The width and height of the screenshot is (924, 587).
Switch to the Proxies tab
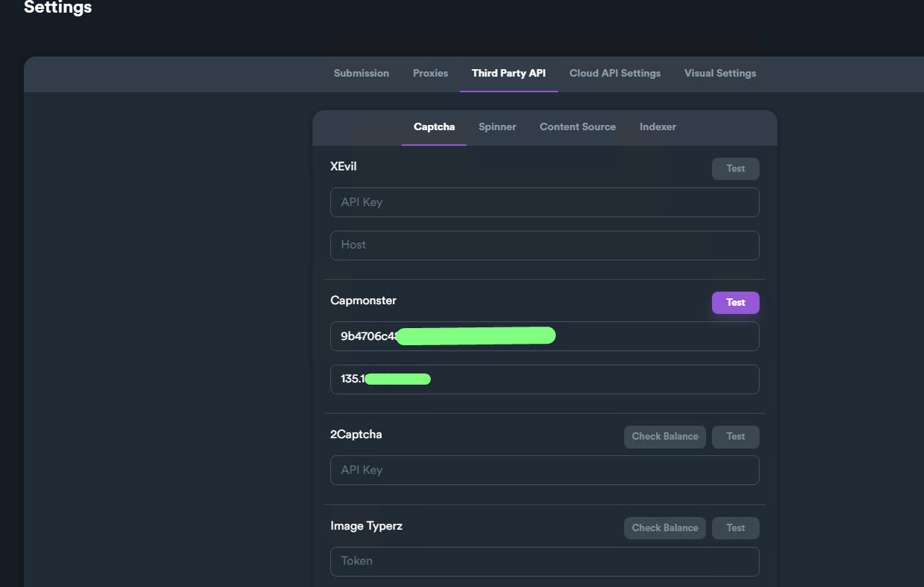click(430, 73)
